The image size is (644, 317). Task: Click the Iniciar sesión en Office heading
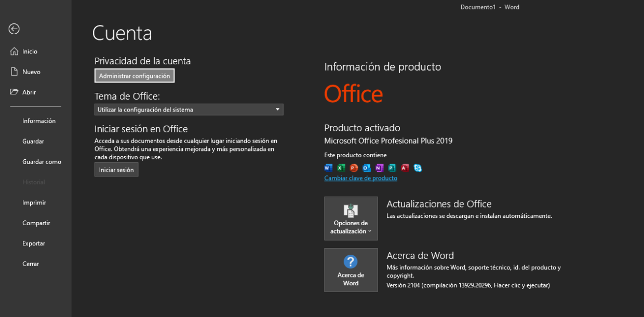[x=141, y=129]
